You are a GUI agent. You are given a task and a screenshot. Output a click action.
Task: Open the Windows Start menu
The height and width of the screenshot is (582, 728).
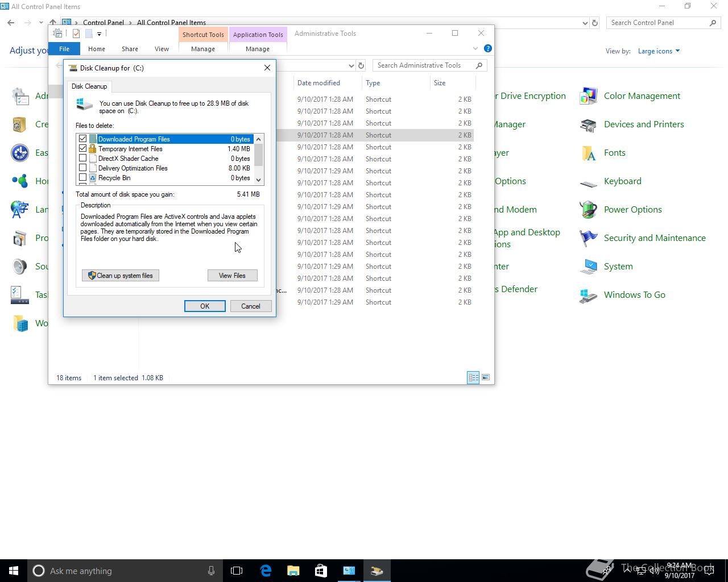14,571
